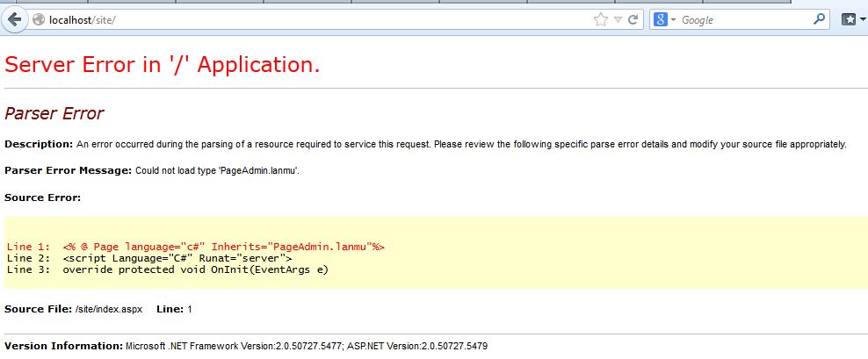The image size is (868, 359).
Task: Bookmark this page with the star icon
Action: point(601,19)
